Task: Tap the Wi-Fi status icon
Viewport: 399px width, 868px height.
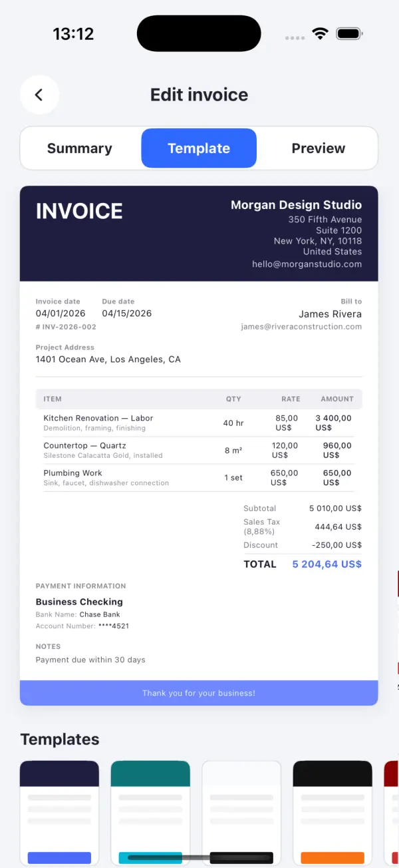Action: coord(321,34)
